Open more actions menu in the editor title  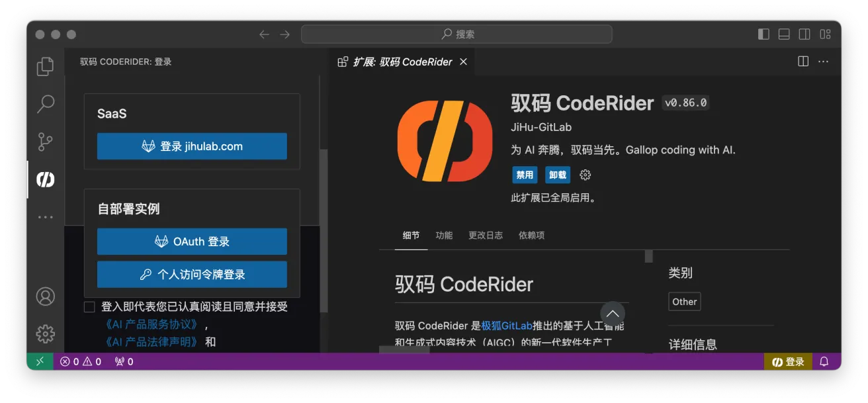click(x=823, y=61)
